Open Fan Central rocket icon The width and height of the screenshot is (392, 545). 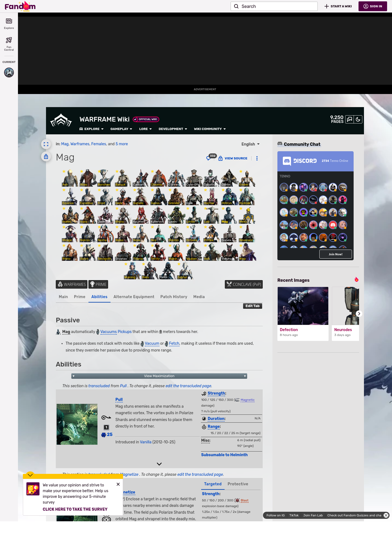point(9,44)
